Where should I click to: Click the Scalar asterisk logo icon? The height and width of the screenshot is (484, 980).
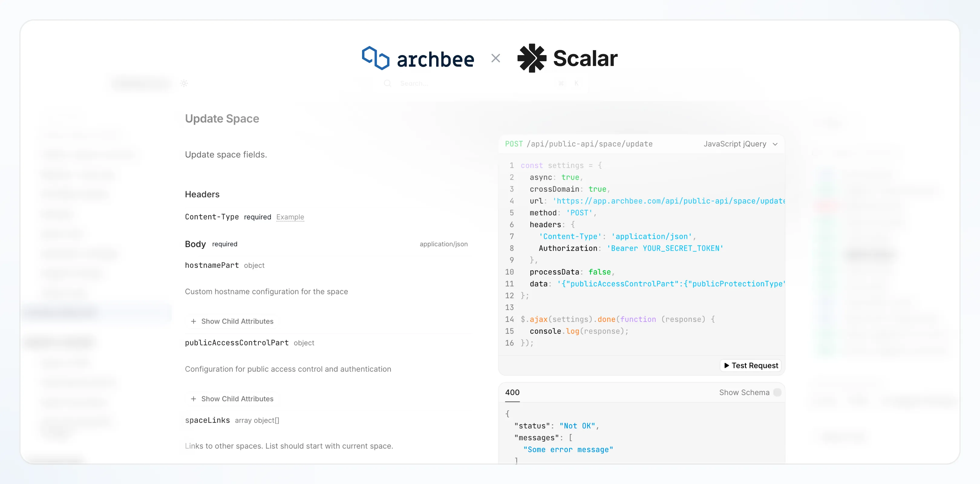coord(532,58)
